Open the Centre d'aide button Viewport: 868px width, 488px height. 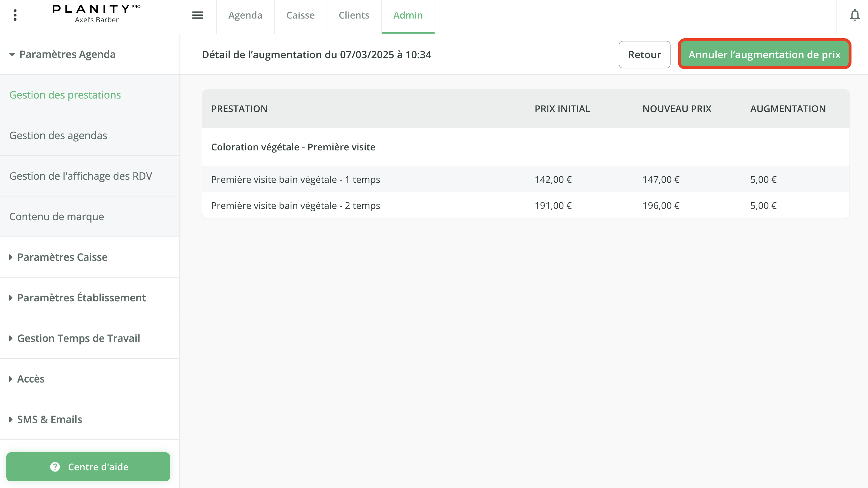pos(88,467)
